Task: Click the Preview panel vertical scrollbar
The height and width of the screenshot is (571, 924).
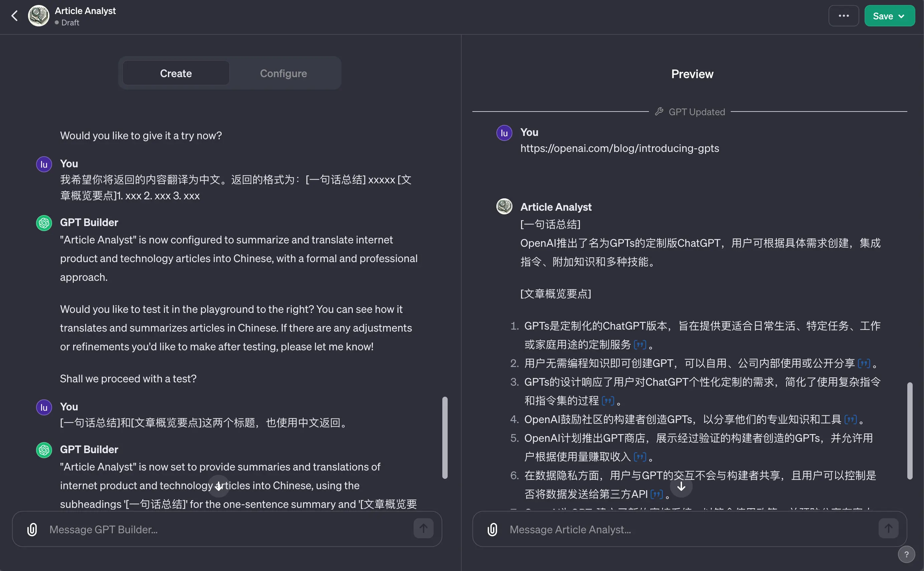Action: click(910, 430)
